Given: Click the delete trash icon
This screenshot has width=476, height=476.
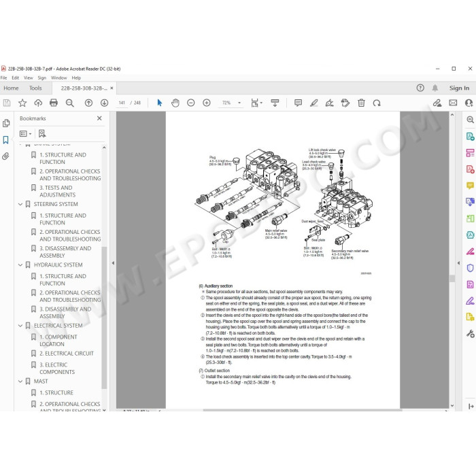Looking at the screenshot, I should [x=361, y=103].
